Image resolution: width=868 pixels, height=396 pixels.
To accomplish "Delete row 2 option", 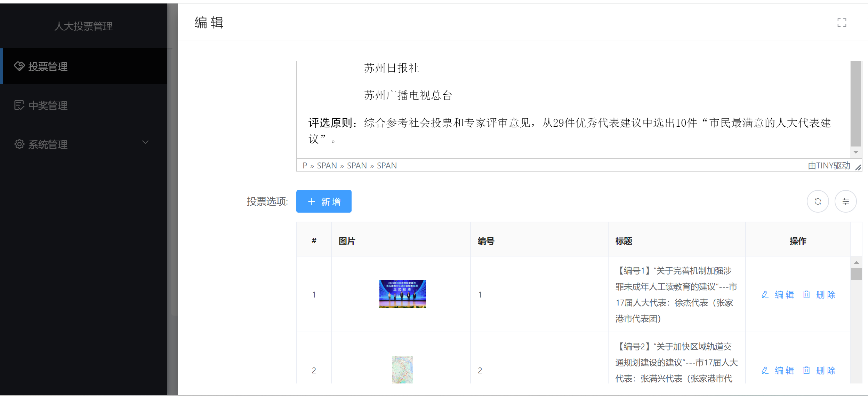I will pyautogui.click(x=819, y=370).
